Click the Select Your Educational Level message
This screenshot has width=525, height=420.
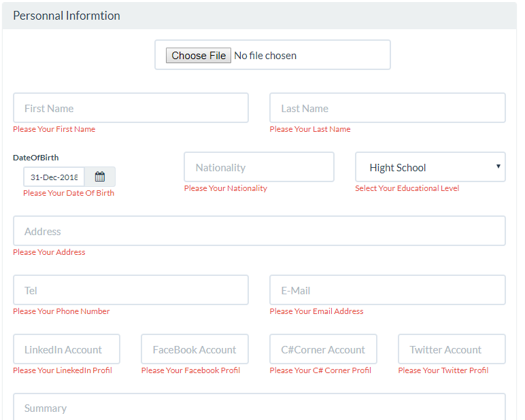[x=407, y=188]
